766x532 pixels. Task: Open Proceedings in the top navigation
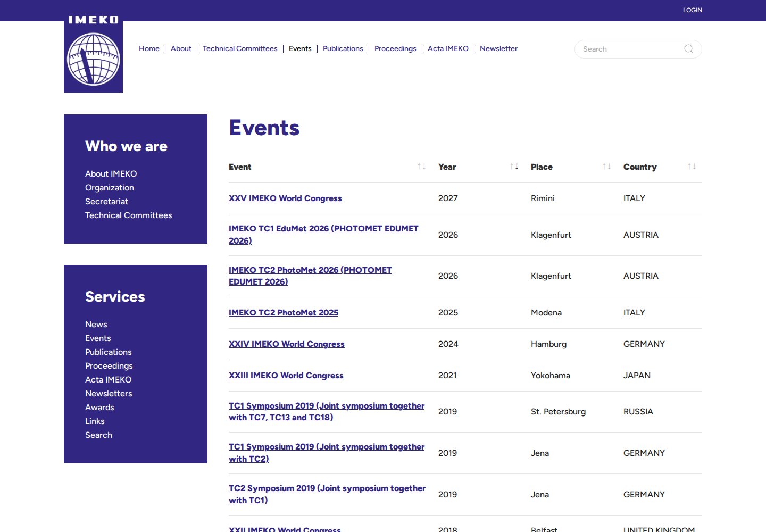pos(395,48)
